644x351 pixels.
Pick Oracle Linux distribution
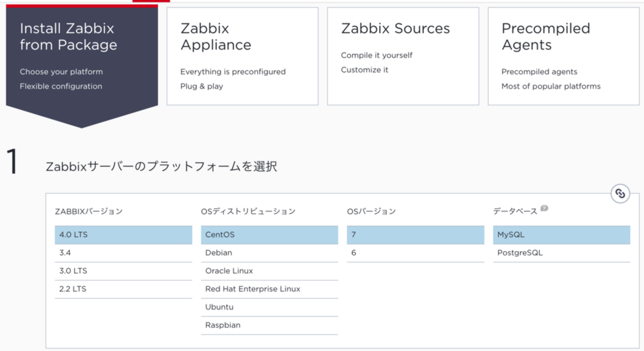click(269, 271)
